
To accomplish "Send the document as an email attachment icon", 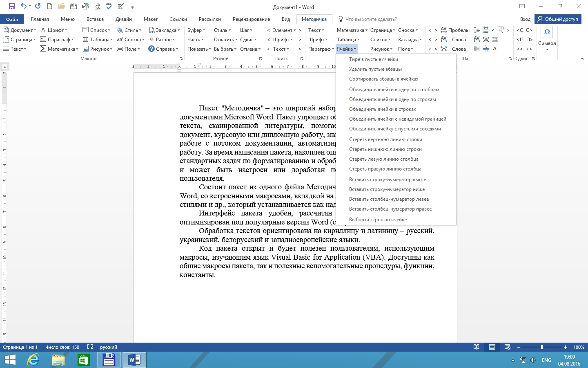I will (73, 7).
